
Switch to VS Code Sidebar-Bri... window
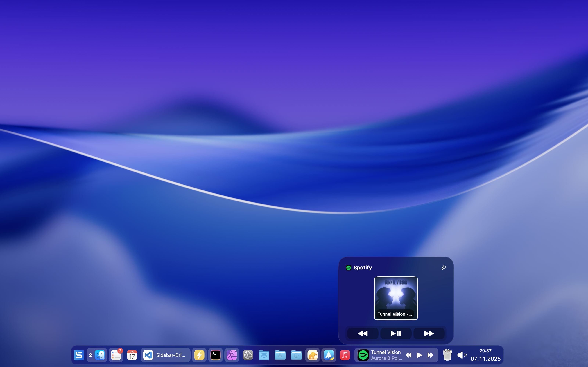point(165,355)
